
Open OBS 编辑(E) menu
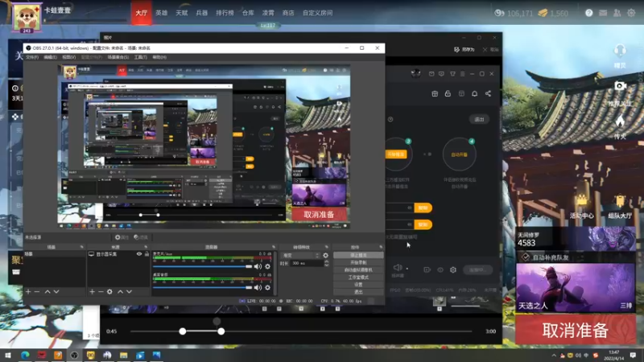pyautogui.click(x=50, y=57)
